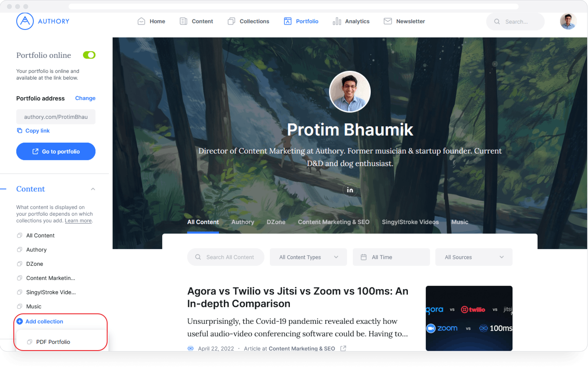Select SingylStroke Vide... collection in sidebar

pyautogui.click(x=51, y=292)
